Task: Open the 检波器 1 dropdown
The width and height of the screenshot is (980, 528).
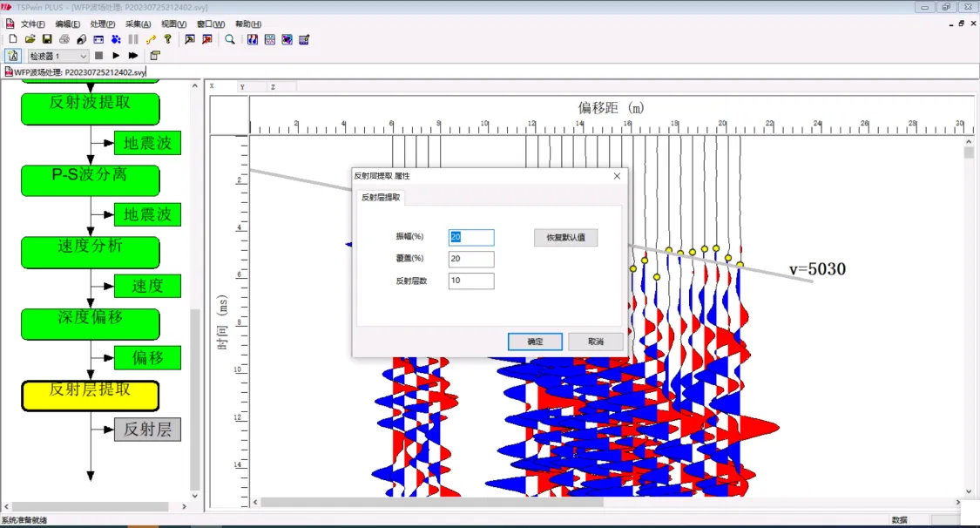Action: click(x=58, y=57)
